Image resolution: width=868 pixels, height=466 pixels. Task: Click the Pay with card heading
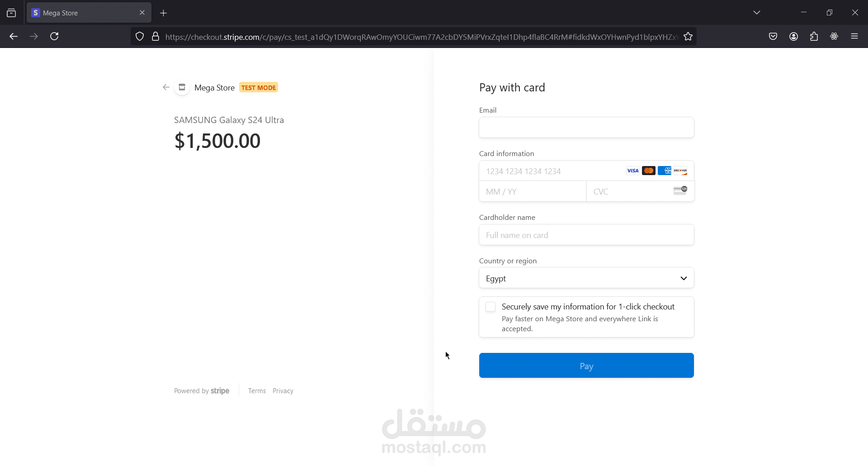(512, 87)
